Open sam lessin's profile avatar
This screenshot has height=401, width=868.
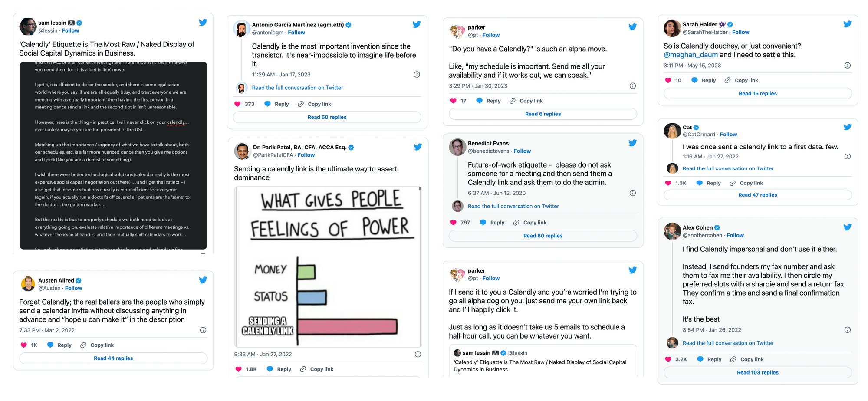click(x=28, y=26)
